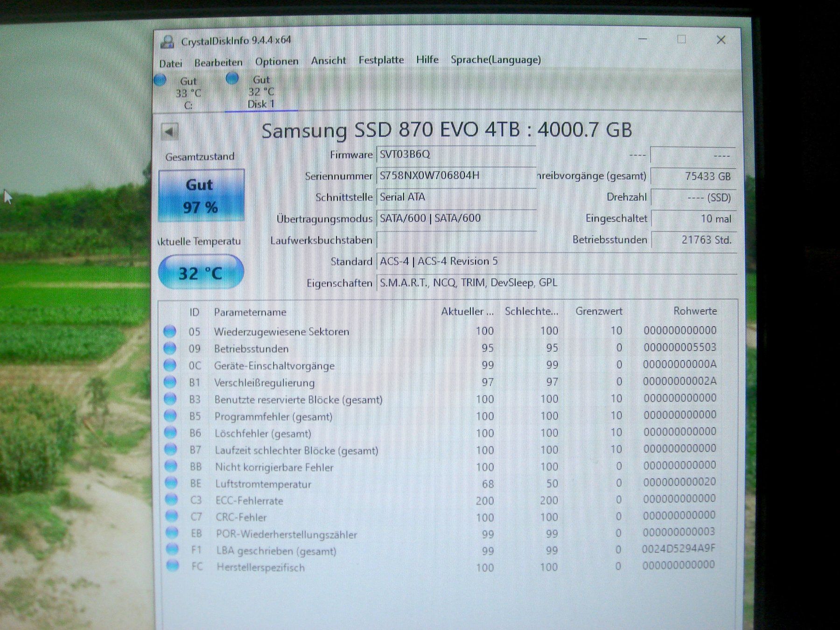Click the Rohwerte column header
The height and width of the screenshot is (630, 840).
[695, 311]
